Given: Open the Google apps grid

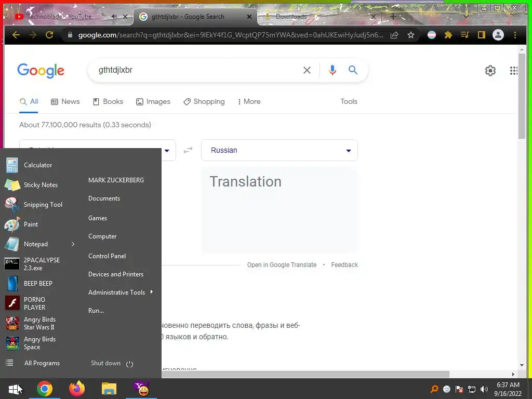Looking at the screenshot, I should pyautogui.click(x=514, y=71).
